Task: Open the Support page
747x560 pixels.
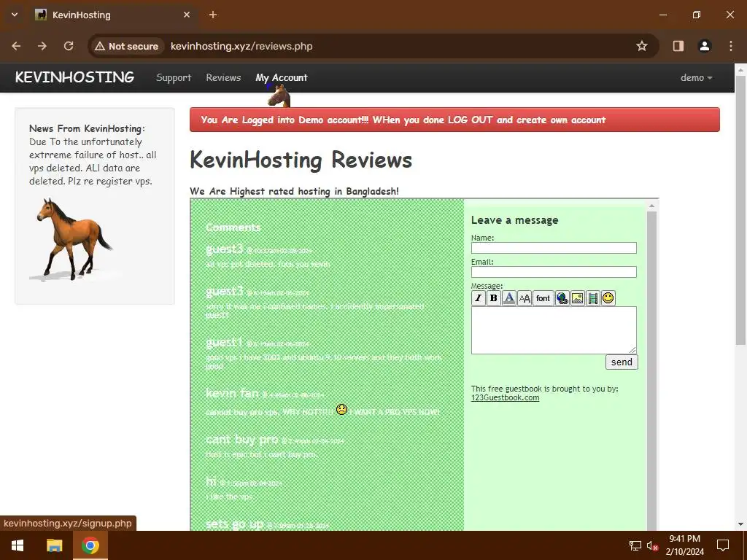Action: 174,77
